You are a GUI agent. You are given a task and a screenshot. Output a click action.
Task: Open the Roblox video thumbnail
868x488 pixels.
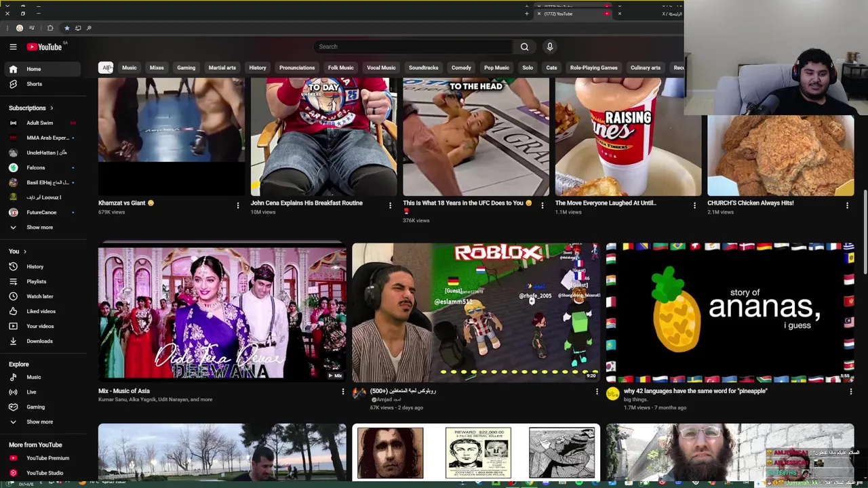click(x=476, y=312)
